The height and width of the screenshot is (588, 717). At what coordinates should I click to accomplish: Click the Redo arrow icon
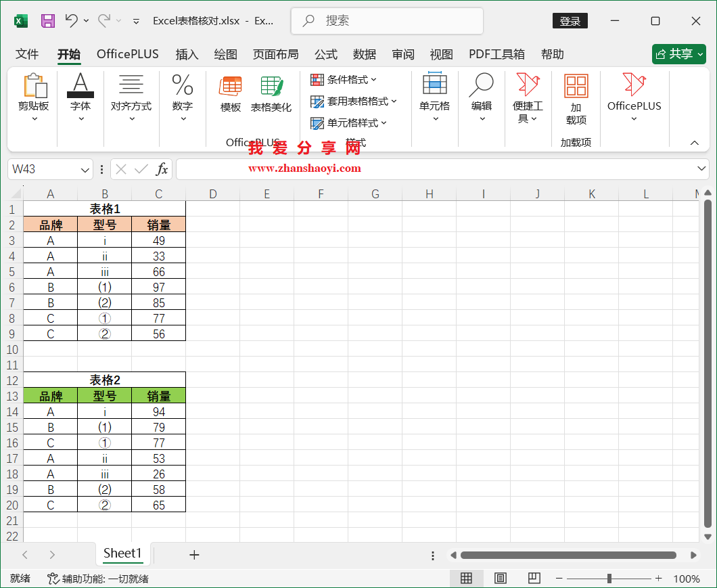[104, 20]
